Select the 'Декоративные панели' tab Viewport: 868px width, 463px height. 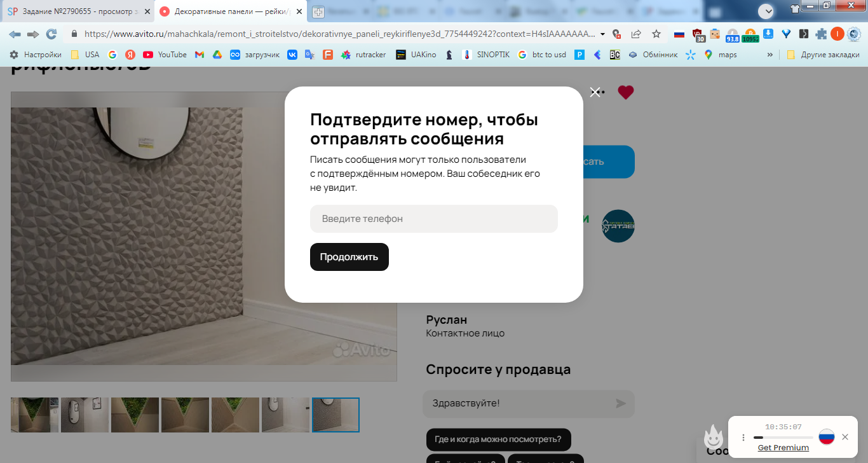(231, 11)
